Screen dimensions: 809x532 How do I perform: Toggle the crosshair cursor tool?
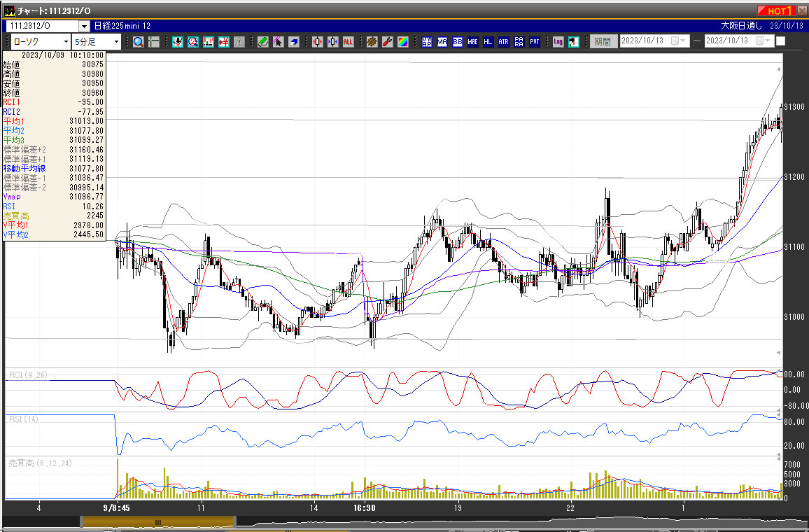154,42
